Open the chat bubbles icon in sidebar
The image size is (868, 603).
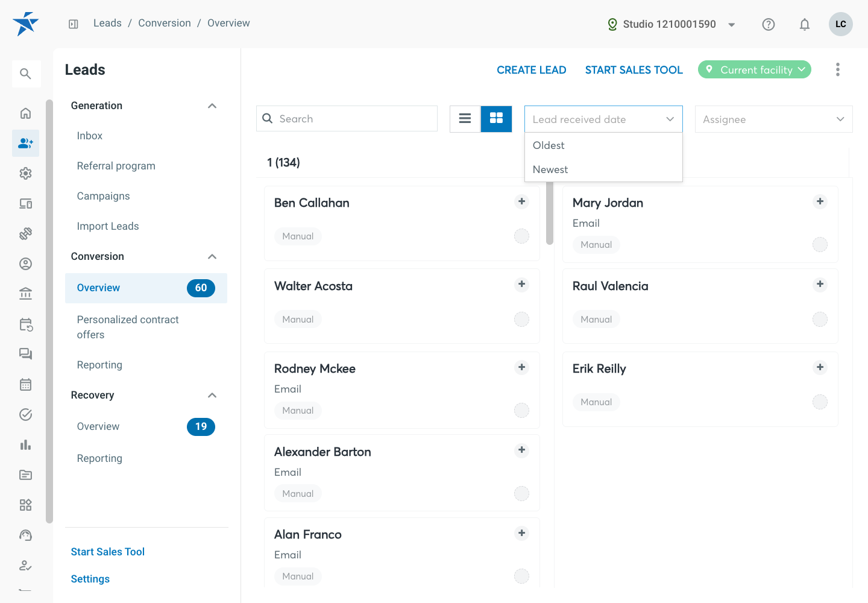click(25, 355)
